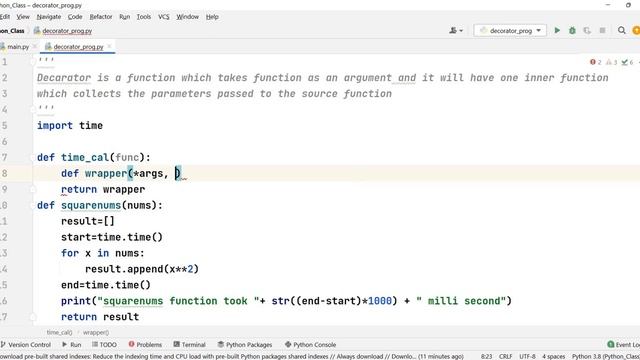Click the typos checkmark indicator

(x=627, y=62)
